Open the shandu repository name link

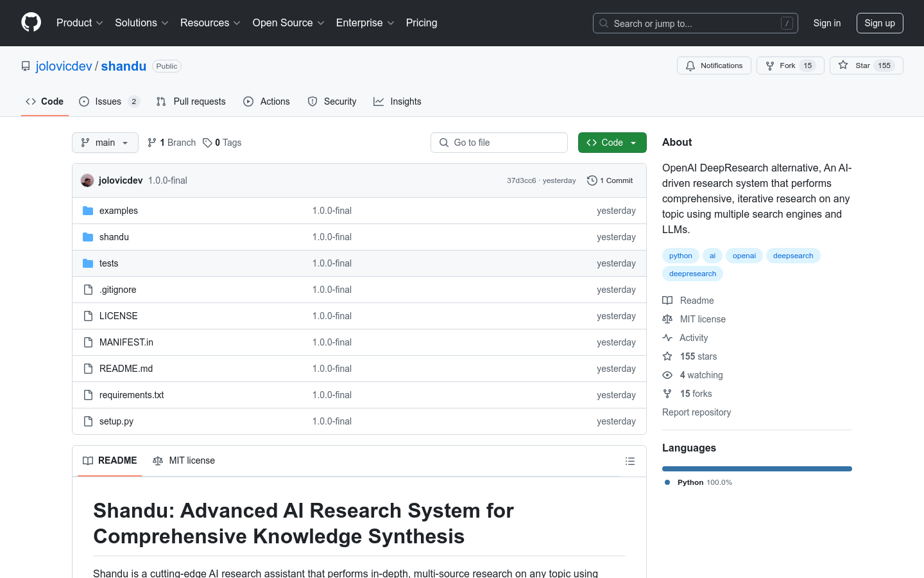pyautogui.click(x=124, y=66)
